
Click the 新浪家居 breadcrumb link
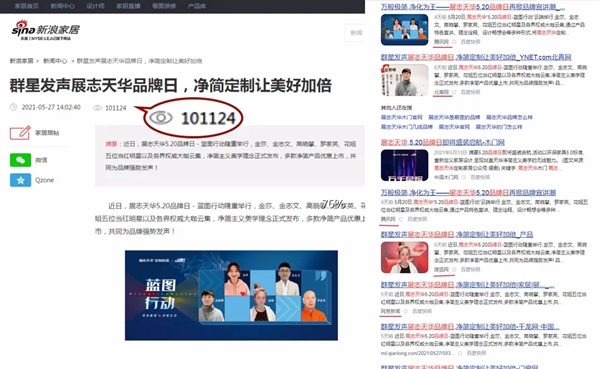coord(21,61)
